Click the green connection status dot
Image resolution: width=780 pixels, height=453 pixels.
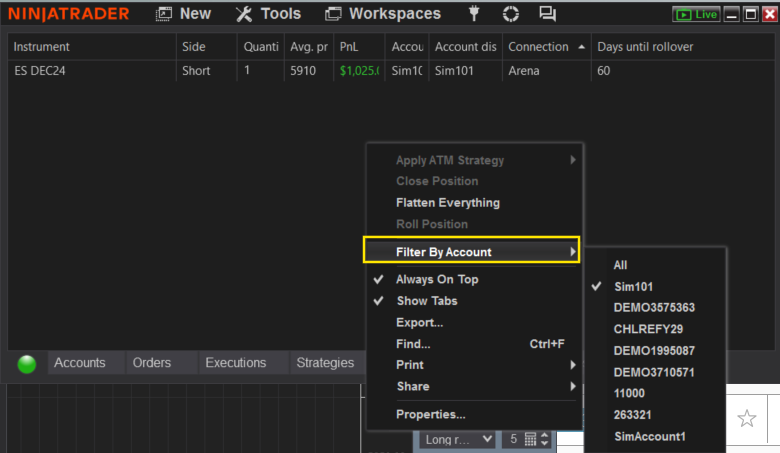point(27,364)
